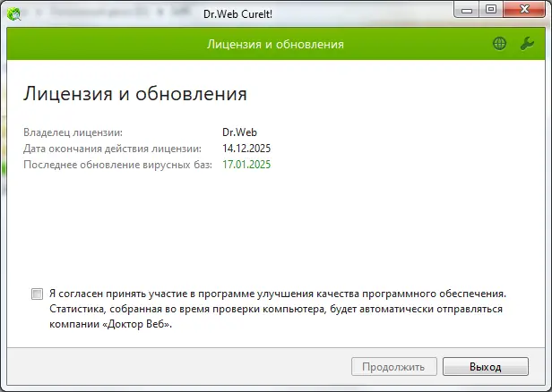
Task: Close the Dr.Web CureIt! window
Action: tap(524, 10)
